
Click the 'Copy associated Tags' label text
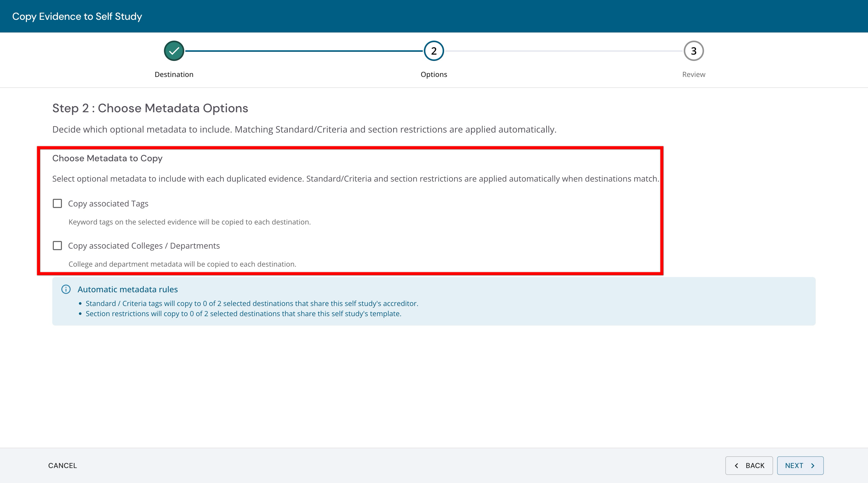click(108, 204)
